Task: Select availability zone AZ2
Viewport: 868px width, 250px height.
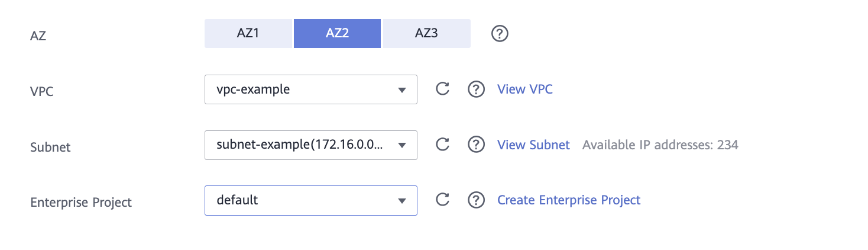Action: tap(337, 33)
